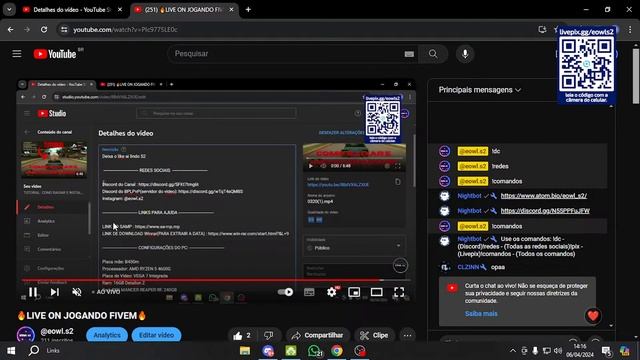
Task: Open a new browser tab
Action: (x=248, y=9)
